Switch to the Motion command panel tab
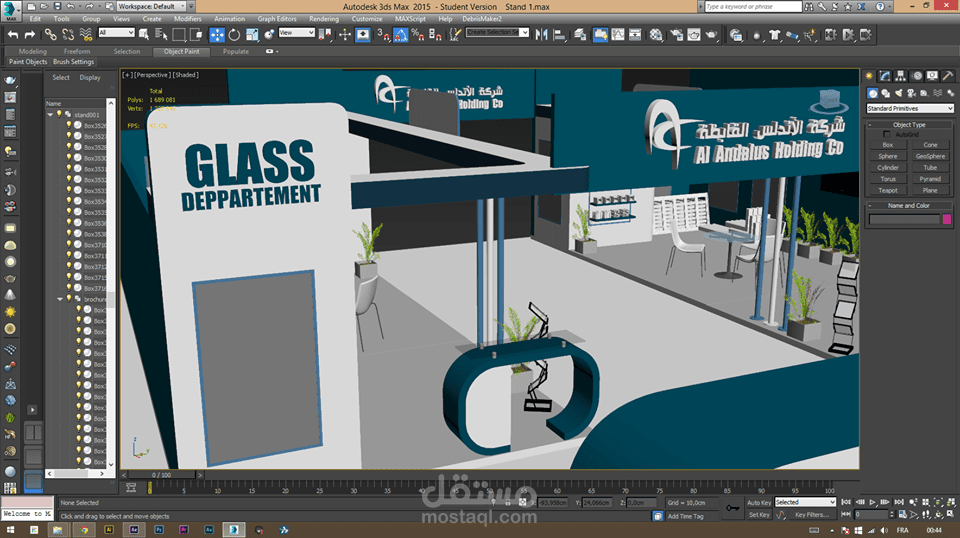 pos(917,76)
